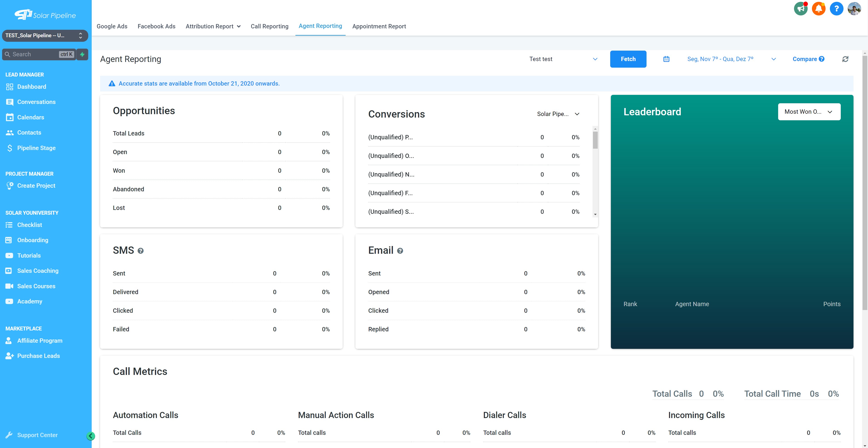Screen dimensions: 868x448
Task: Click the SMS help info icon
Action: click(x=140, y=251)
